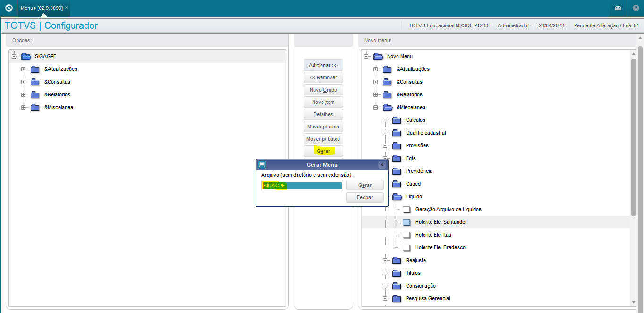This screenshot has height=313, width=644.
Task: Click the Adicionar >> button
Action: click(x=323, y=65)
